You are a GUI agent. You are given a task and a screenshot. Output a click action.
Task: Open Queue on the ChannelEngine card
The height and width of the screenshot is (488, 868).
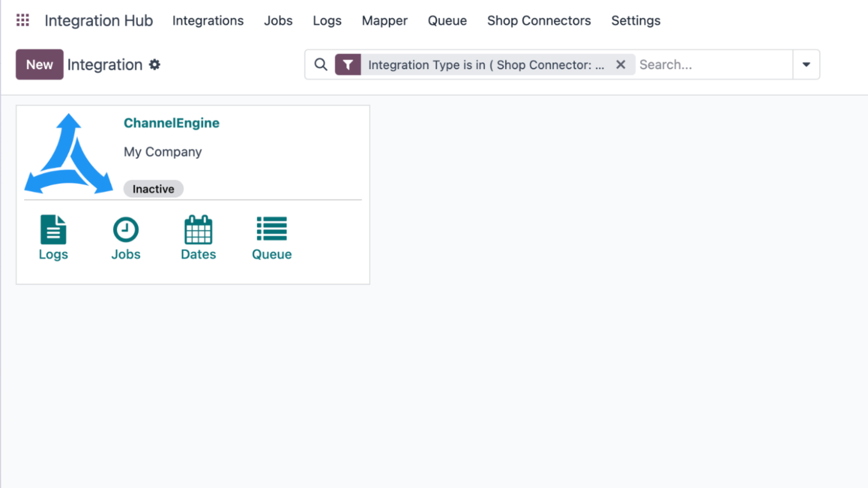point(272,238)
